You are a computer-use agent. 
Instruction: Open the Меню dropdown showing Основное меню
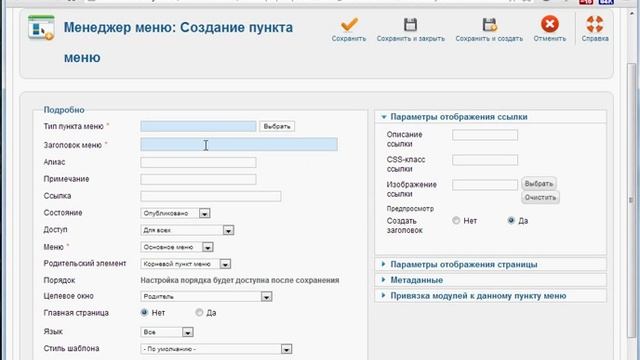177,247
